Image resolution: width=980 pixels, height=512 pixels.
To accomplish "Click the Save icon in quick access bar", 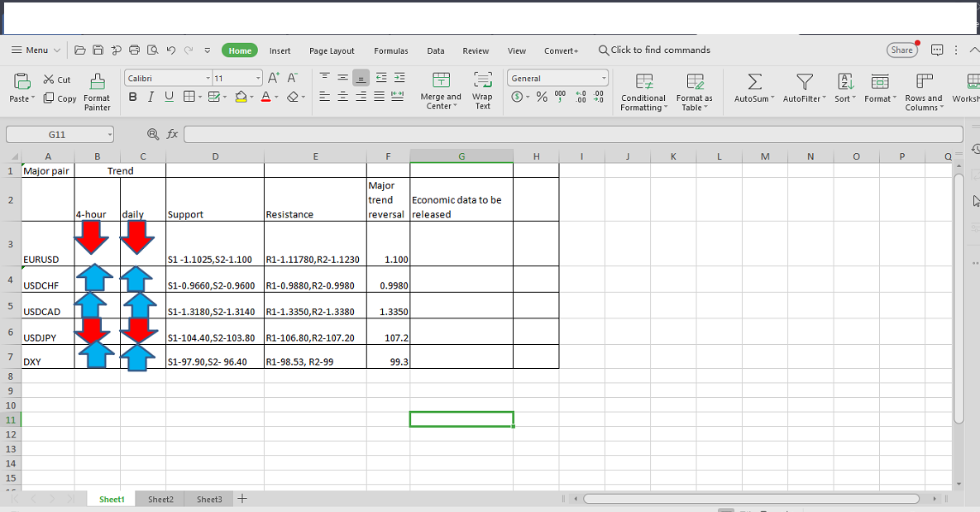I will pyautogui.click(x=98, y=50).
